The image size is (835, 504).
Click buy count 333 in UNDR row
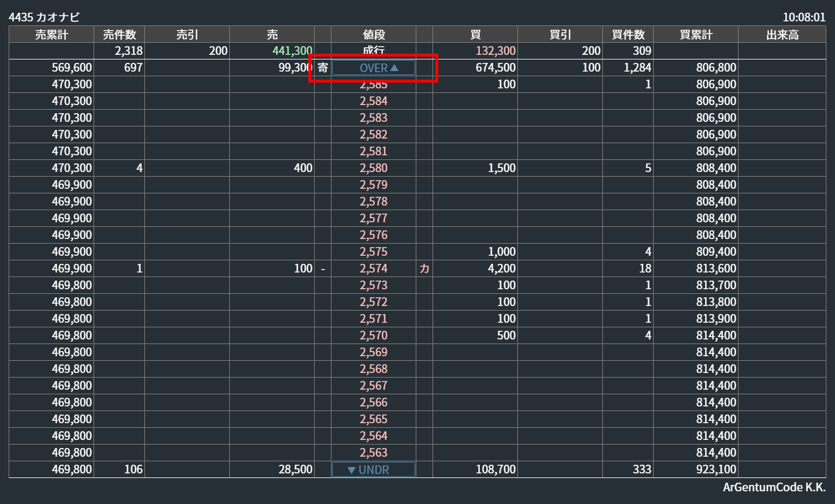pos(642,469)
